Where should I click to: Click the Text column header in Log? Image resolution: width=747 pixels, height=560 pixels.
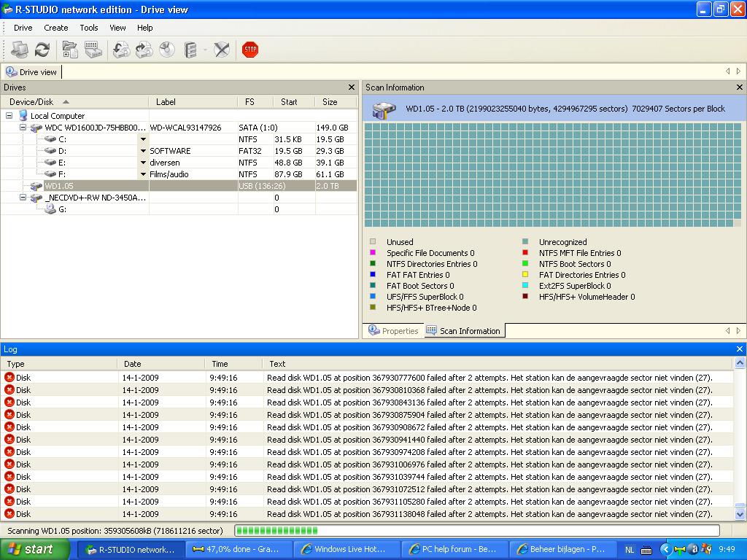coord(498,364)
